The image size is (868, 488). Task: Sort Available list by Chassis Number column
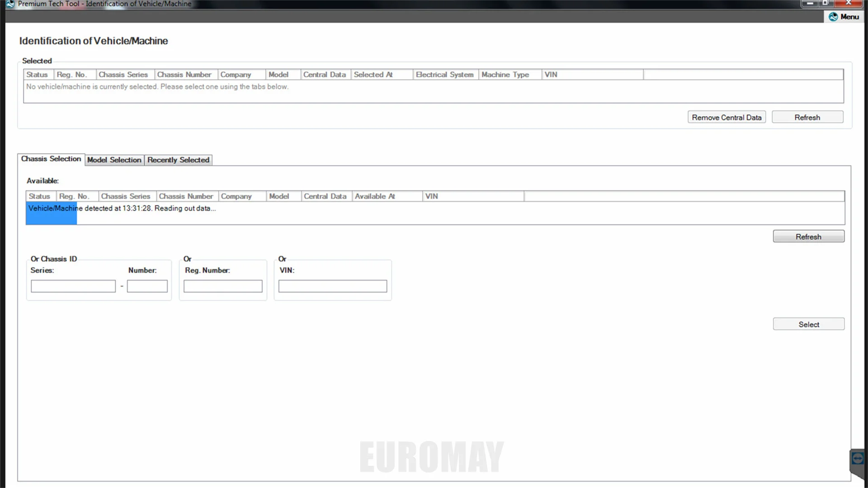point(187,196)
